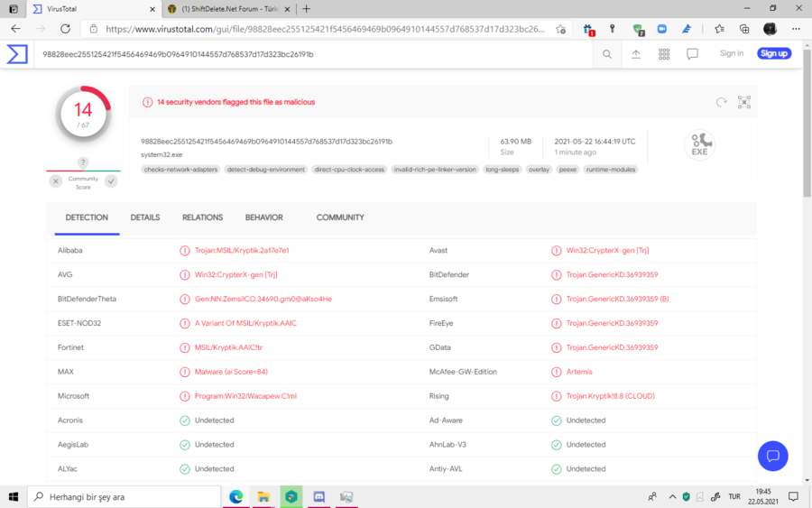The width and height of the screenshot is (812, 508).
Task: Switch to the COMMUNITY tab
Action: (340, 217)
